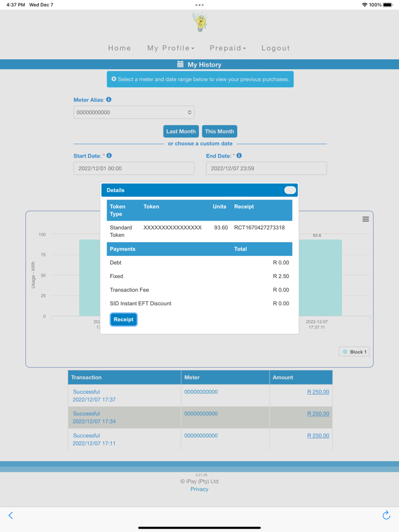Screen dimensions: 399x532
Task: Click the Fixed R 2.50 payment row
Action: [199, 276]
